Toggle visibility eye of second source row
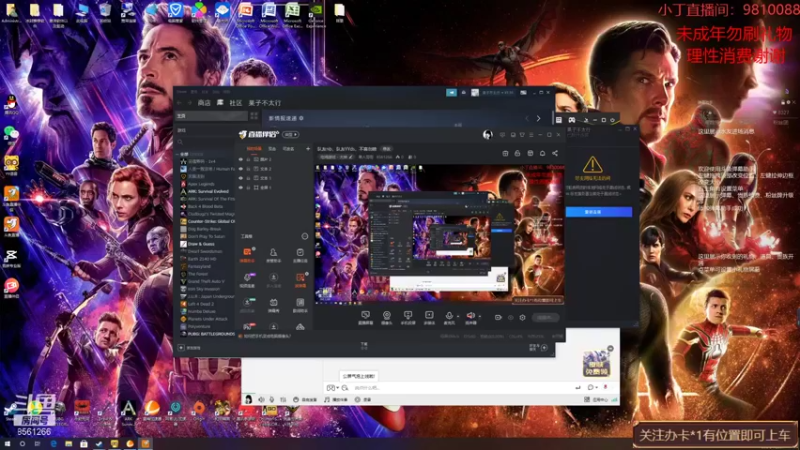Viewport: 800px width, 450px height. click(x=241, y=168)
